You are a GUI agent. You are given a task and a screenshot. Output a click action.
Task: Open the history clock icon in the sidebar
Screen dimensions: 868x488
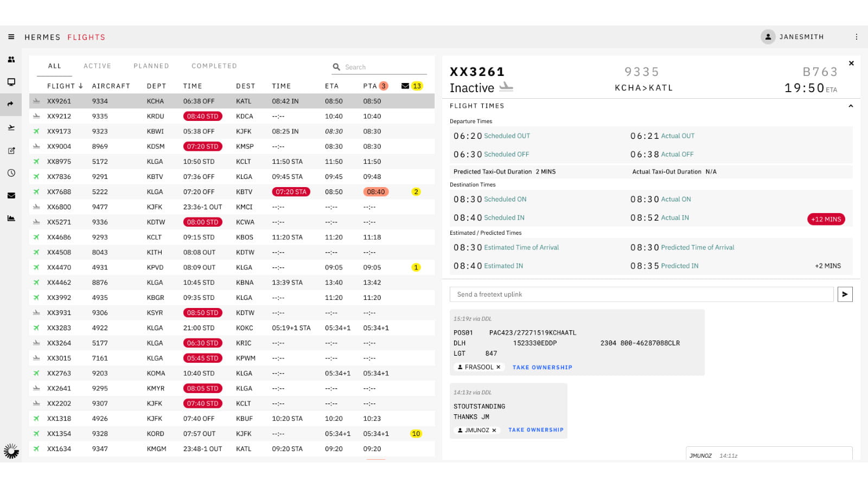point(11,173)
